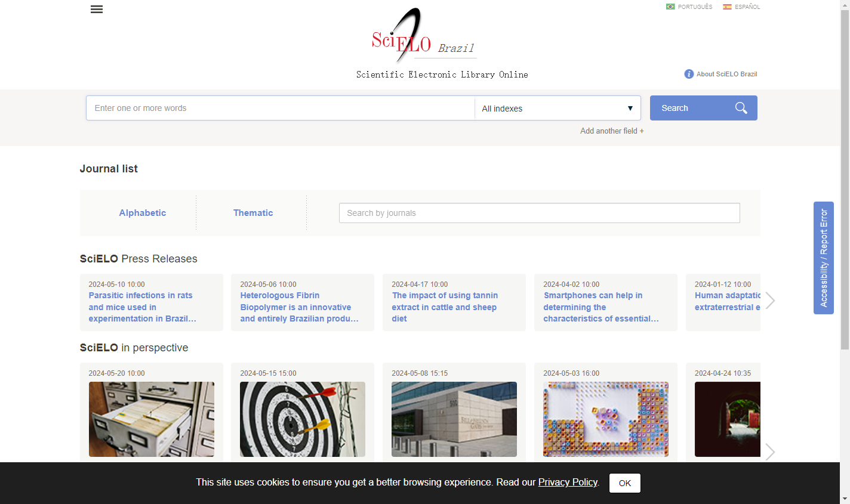Open the All indexes dropdown
850x504 pixels.
tap(558, 108)
